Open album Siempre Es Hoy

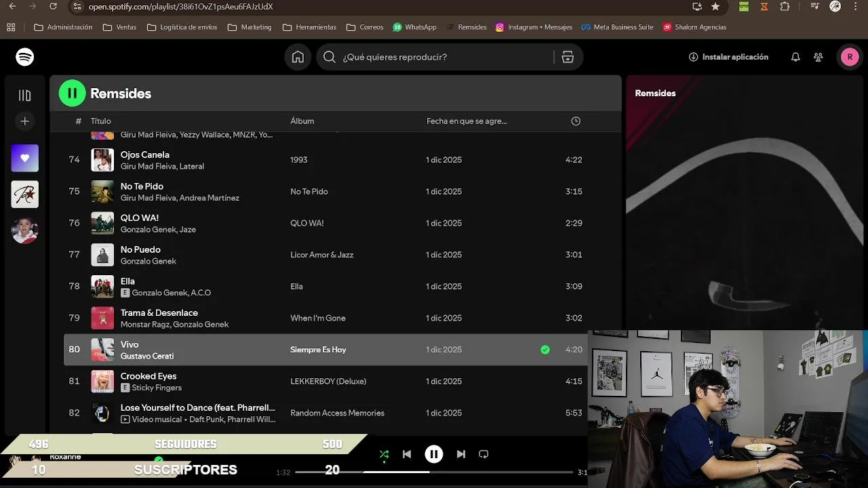coord(318,350)
